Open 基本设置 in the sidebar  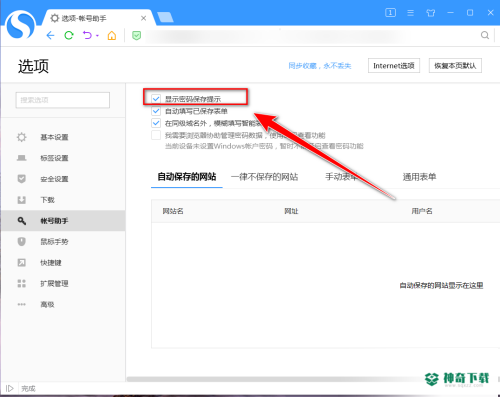point(63,137)
